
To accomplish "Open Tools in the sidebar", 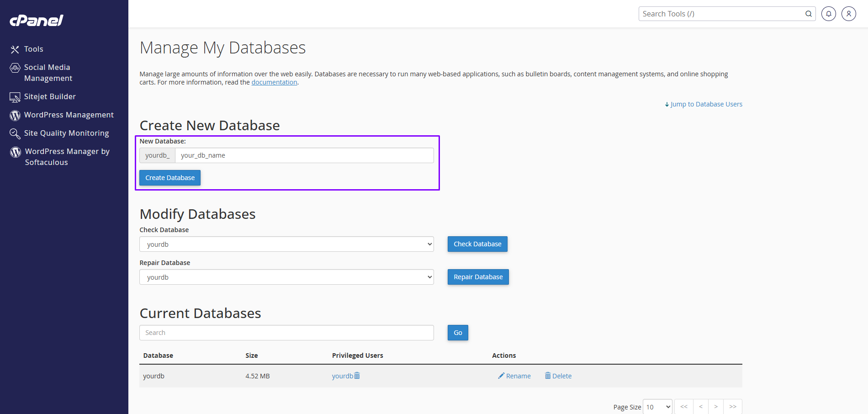I will coord(33,49).
